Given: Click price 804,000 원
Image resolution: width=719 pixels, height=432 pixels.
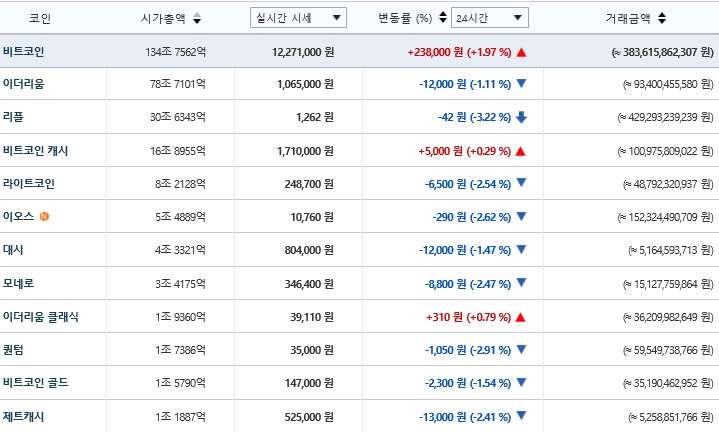Looking at the screenshot, I should coord(309,250).
